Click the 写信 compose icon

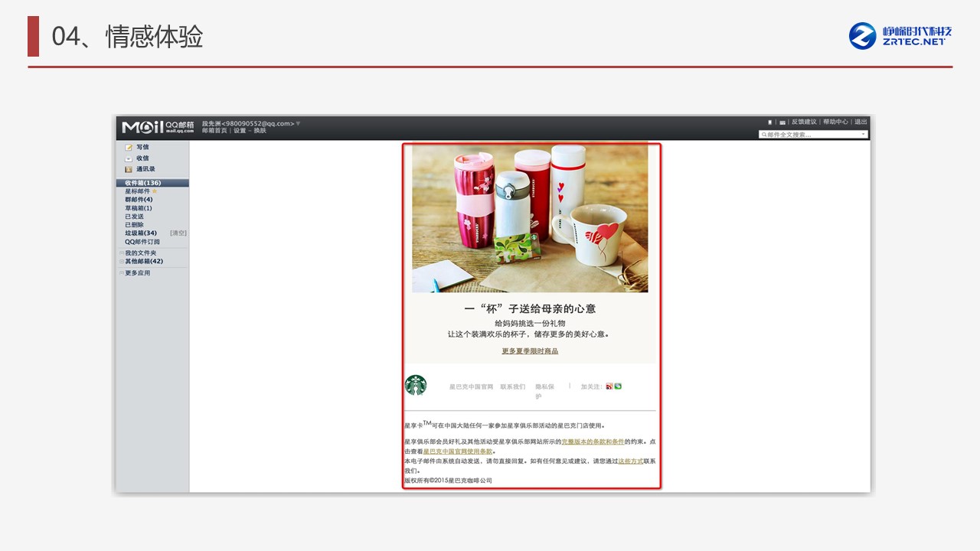[x=129, y=147]
